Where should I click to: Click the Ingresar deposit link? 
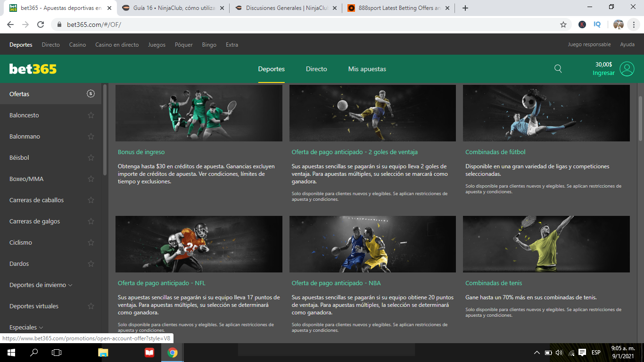[603, 73]
